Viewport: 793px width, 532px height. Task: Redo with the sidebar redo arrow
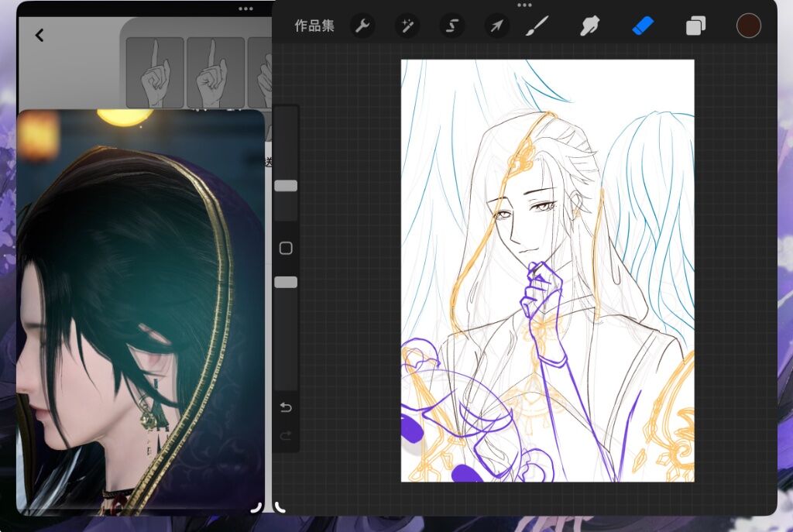286,436
